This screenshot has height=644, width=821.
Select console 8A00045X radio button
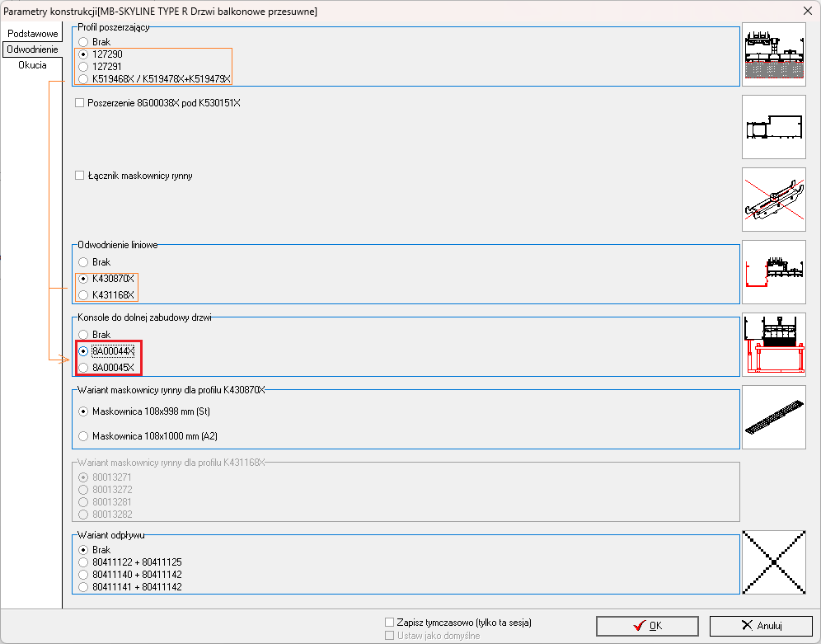pyautogui.click(x=83, y=368)
